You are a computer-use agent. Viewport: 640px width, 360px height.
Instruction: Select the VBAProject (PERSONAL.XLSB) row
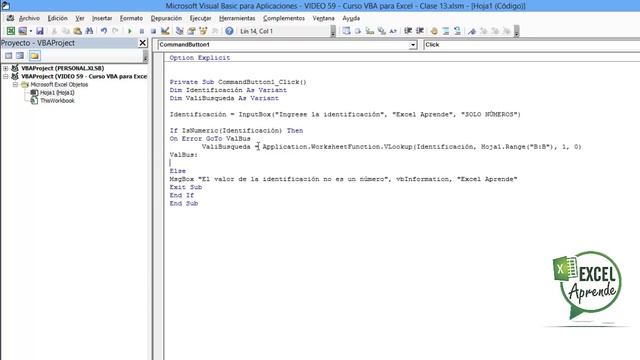click(62, 68)
